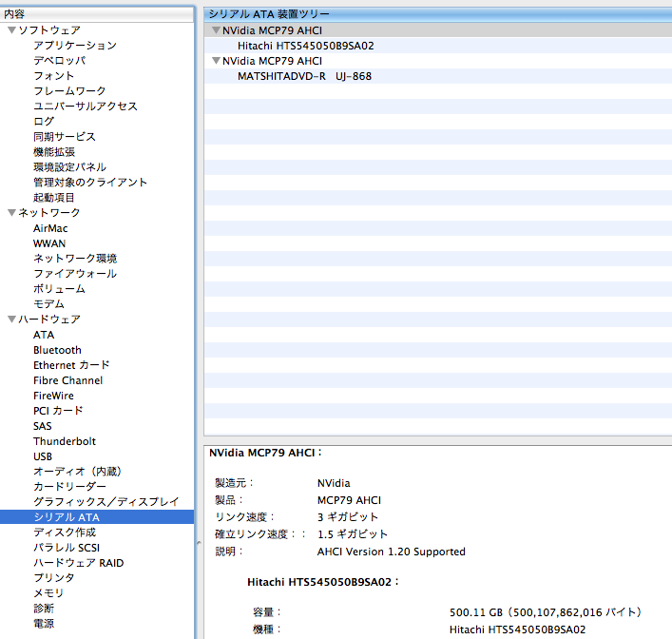This screenshot has height=639, width=672.
Task: Select ネットワーク環境 item
Action: [75, 259]
